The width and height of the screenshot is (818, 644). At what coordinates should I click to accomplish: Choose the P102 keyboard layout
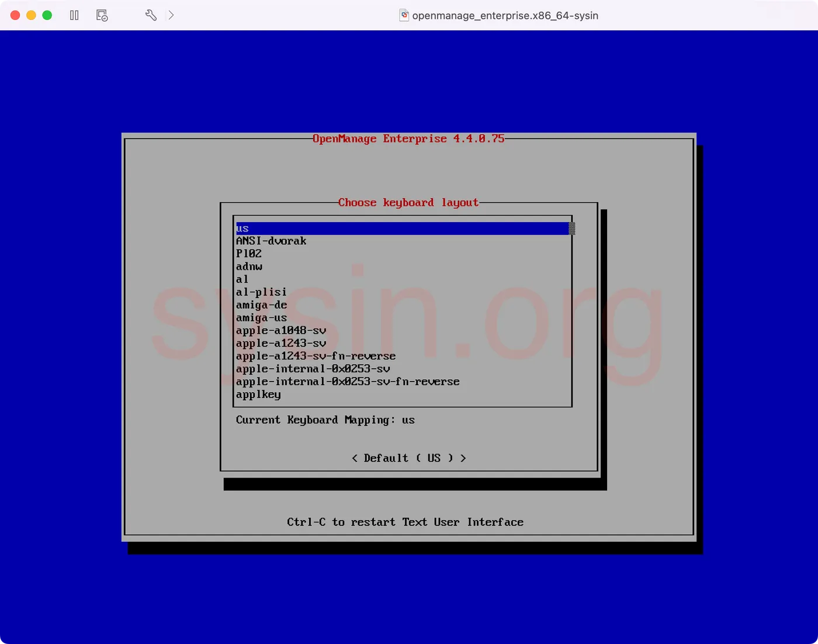pos(402,254)
